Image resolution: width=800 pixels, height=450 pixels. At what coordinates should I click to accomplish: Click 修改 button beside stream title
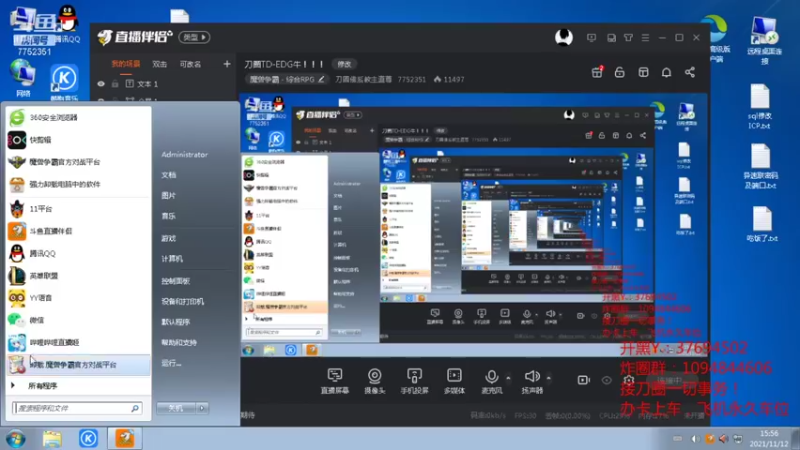click(344, 64)
